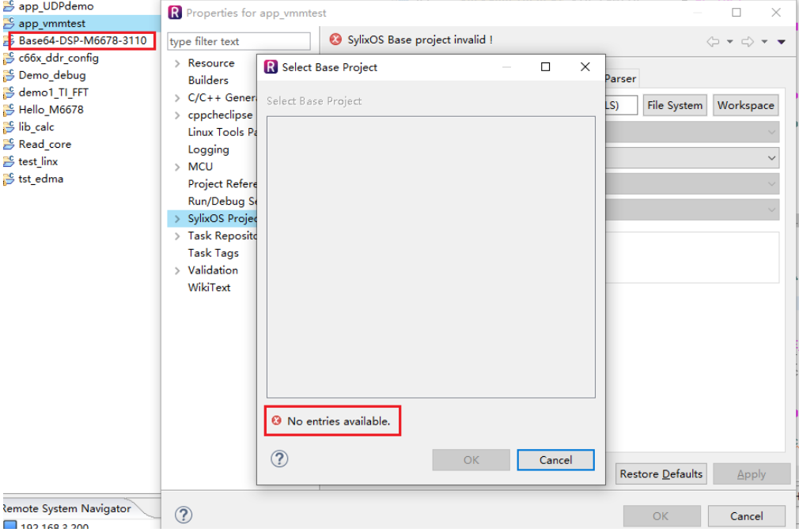Open forward history dropdown arrow
This screenshot has width=799, height=532.
[764, 42]
